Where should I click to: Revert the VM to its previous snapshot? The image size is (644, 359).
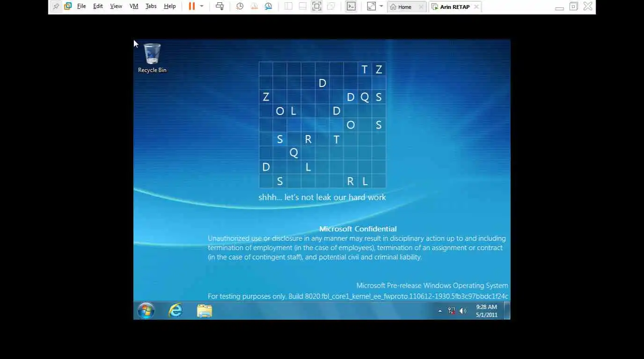coord(254,7)
